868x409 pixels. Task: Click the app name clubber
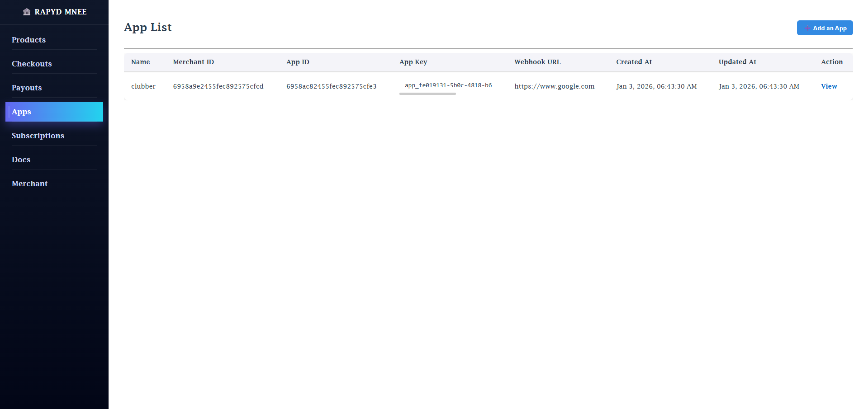(x=143, y=86)
